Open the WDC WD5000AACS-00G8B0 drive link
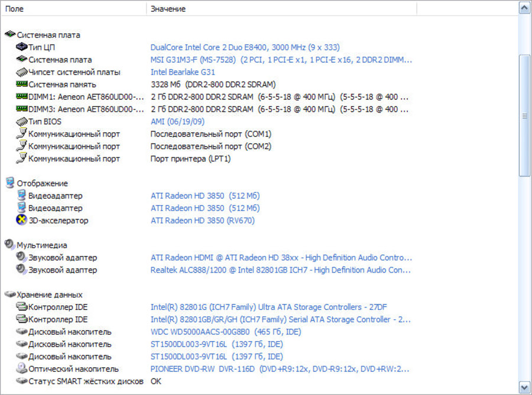Image resolution: width=532 pixels, height=395 pixels. pos(226,332)
